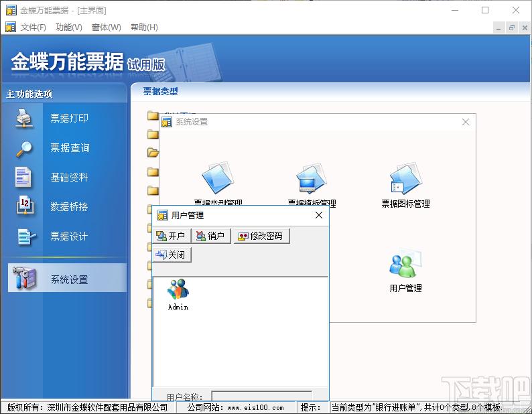Viewport: 532px width, 414px height.
Task: Click the 销户 toolbar button
Action: pos(211,236)
